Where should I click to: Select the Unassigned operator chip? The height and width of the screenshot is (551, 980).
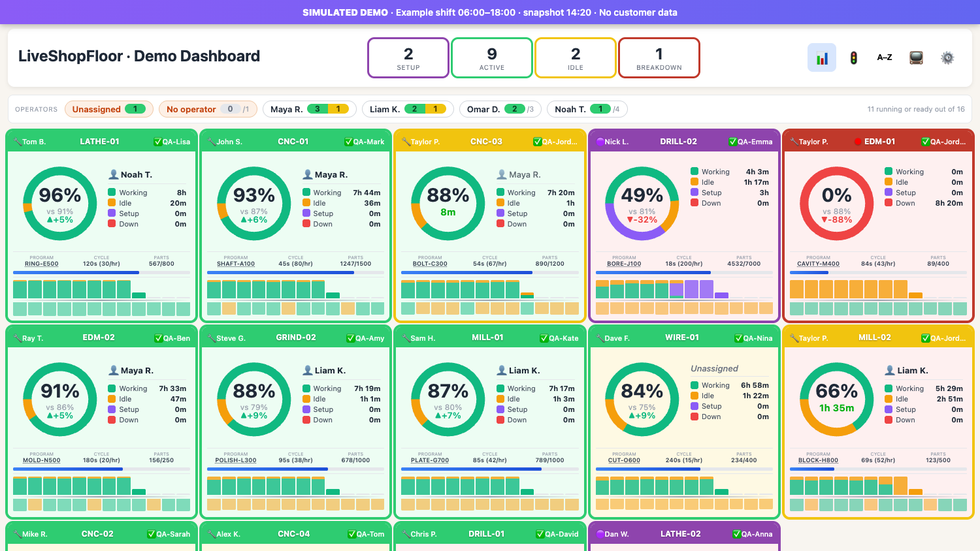click(109, 109)
